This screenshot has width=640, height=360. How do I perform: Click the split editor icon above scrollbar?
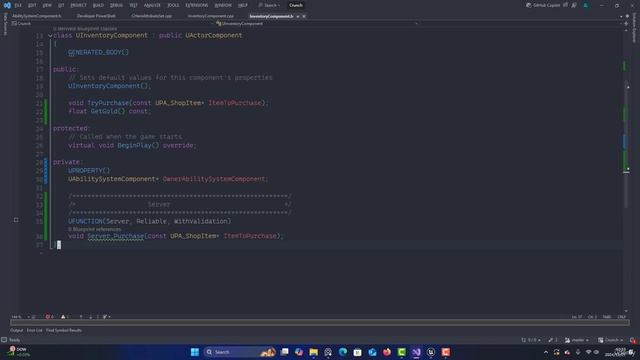(626, 24)
